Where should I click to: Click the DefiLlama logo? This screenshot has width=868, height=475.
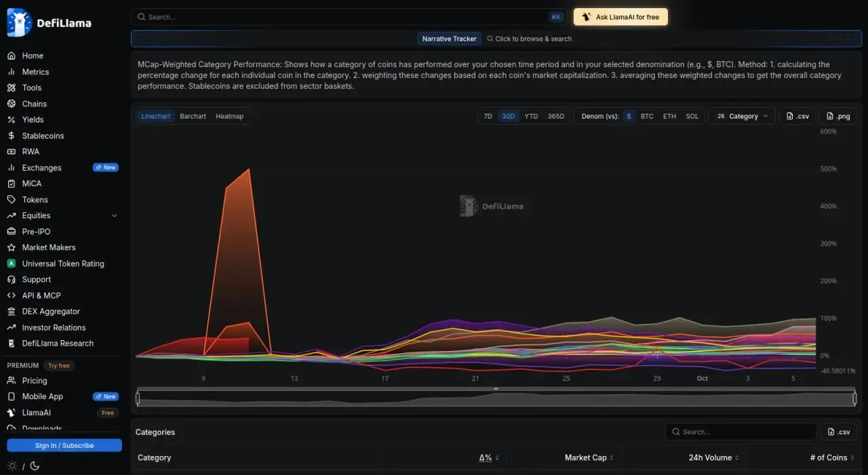pos(49,22)
